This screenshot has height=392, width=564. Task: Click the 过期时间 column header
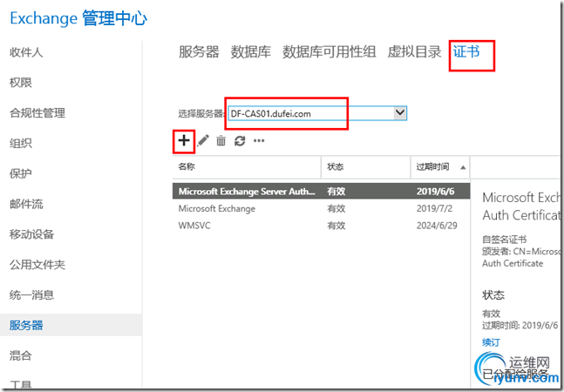(440, 167)
